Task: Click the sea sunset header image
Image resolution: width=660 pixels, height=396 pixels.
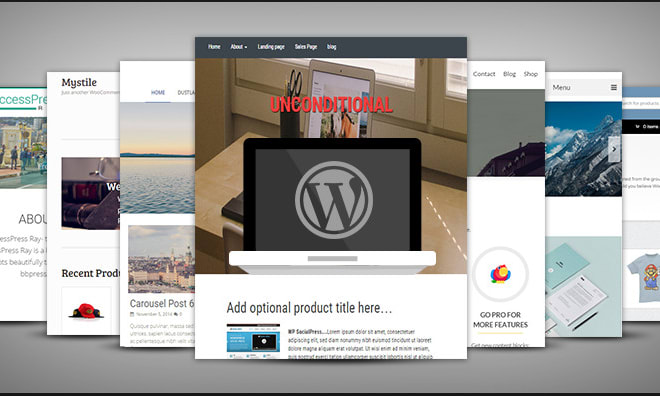Action: tap(157, 158)
